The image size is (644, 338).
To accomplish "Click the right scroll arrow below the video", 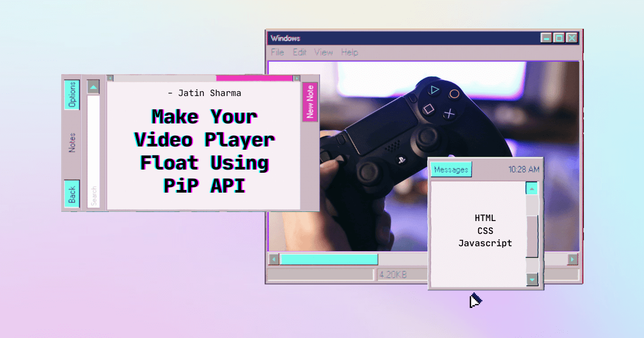I will (x=572, y=259).
